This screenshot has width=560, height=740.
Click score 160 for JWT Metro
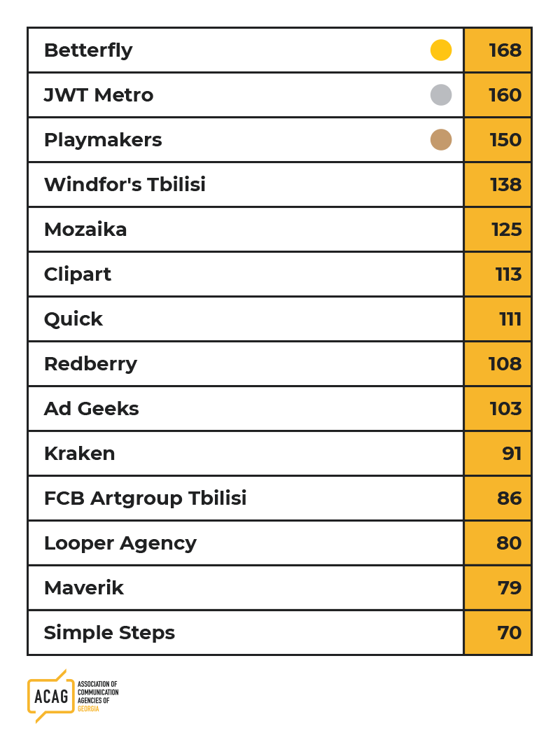498,95
